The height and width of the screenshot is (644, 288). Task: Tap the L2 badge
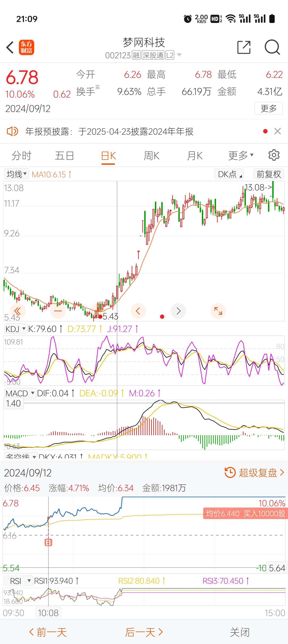pos(170,55)
